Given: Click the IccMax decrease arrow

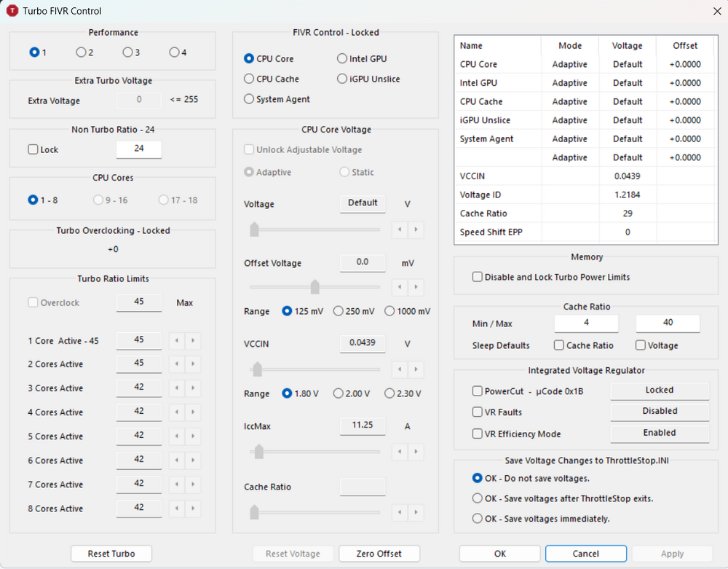Looking at the screenshot, I should point(399,452).
